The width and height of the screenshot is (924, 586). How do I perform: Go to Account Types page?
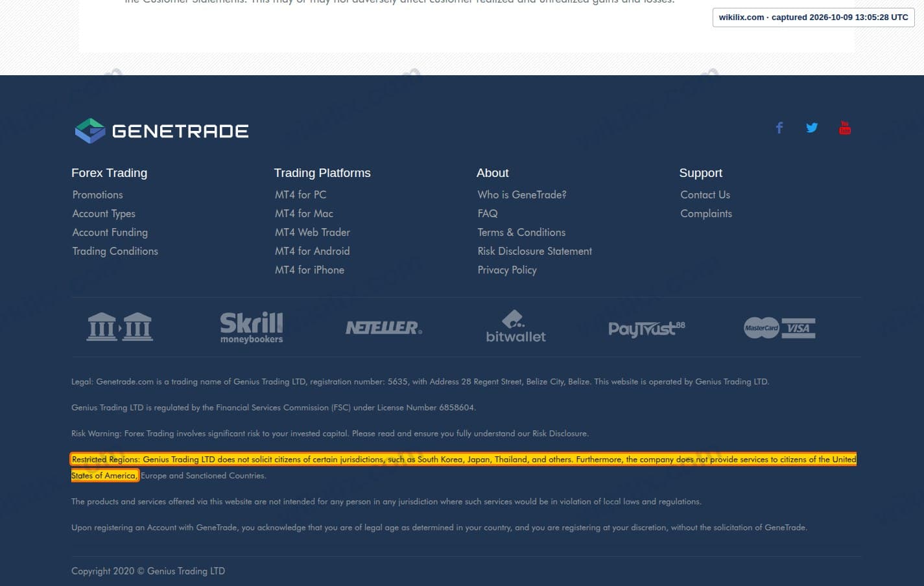[104, 213]
